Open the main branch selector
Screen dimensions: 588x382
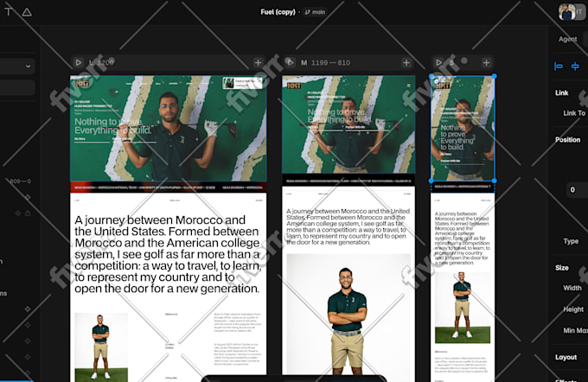(315, 12)
